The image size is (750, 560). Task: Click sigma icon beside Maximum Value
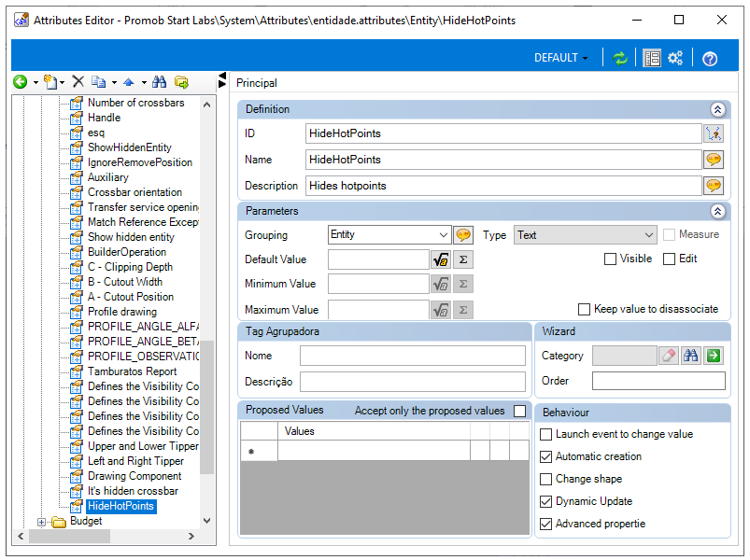tap(463, 310)
